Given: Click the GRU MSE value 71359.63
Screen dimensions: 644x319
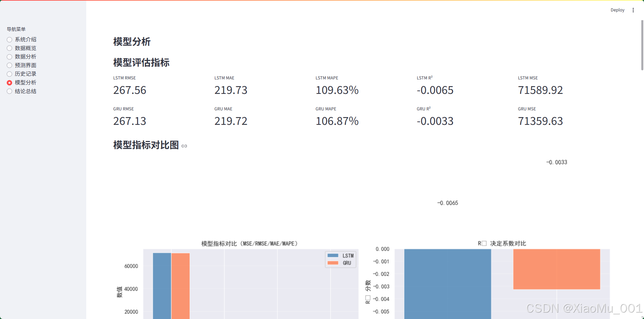Looking at the screenshot, I should click(x=540, y=121).
